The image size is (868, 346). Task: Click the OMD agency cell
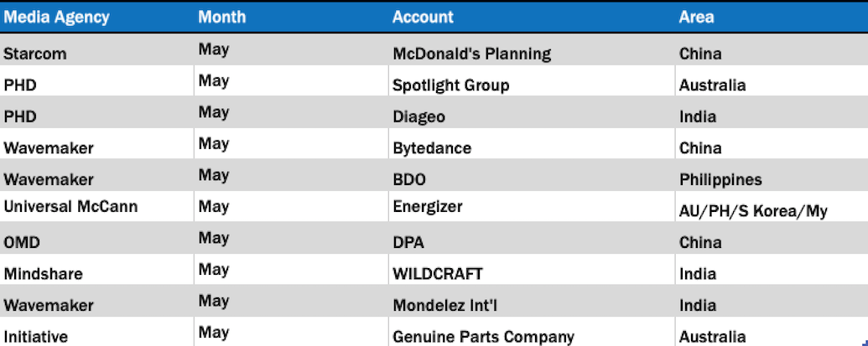coord(22,242)
